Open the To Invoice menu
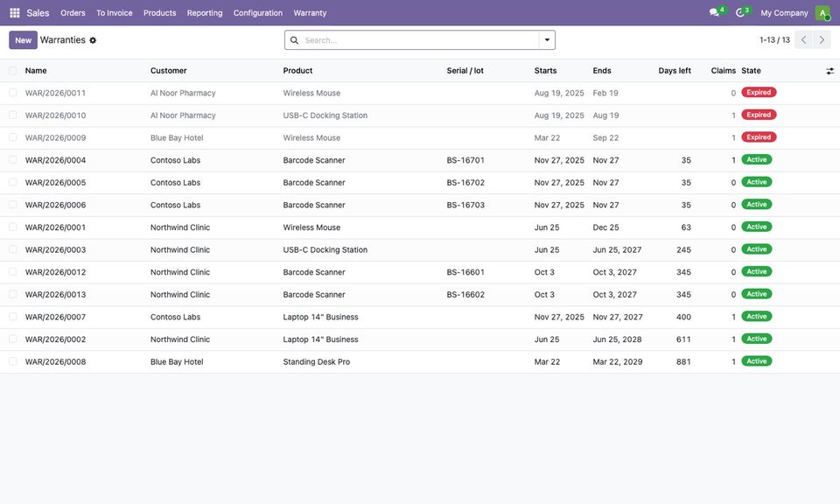Image resolution: width=840 pixels, height=504 pixels. tap(115, 13)
